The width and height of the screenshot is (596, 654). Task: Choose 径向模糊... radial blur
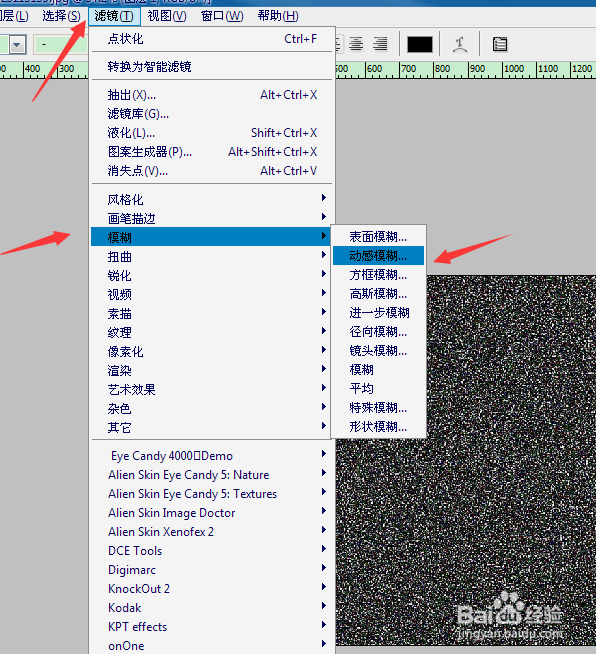[x=378, y=332]
